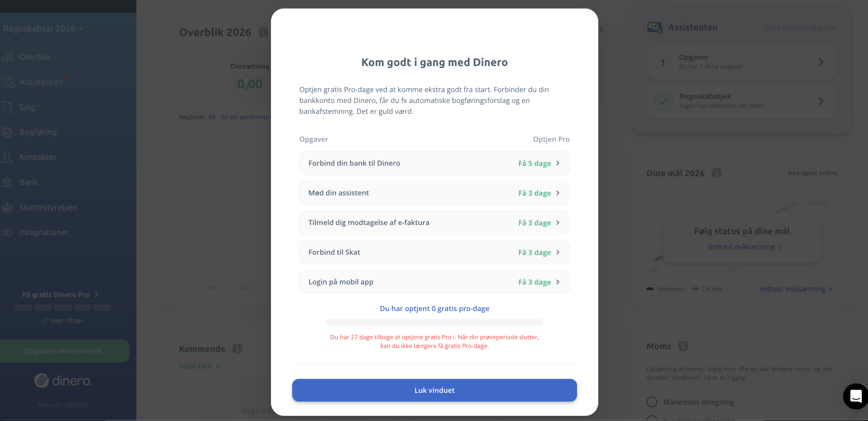
Task: Click the Luk vinduet button
Action: point(434,390)
